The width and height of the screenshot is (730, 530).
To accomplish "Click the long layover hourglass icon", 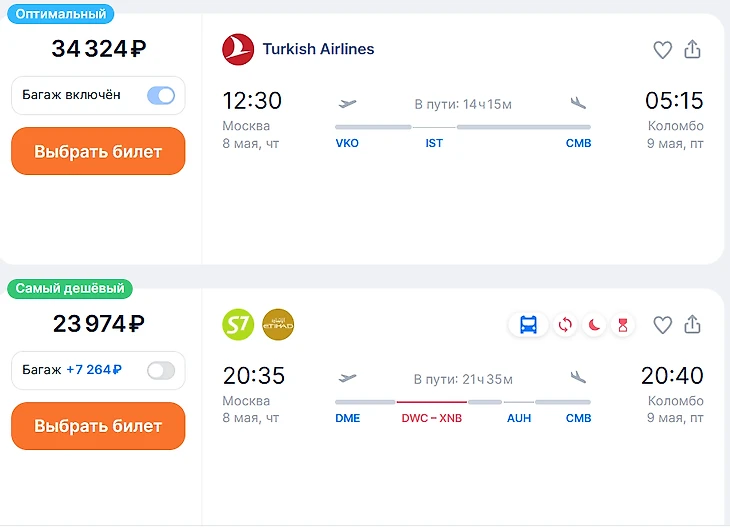I will (x=623, y=324).
